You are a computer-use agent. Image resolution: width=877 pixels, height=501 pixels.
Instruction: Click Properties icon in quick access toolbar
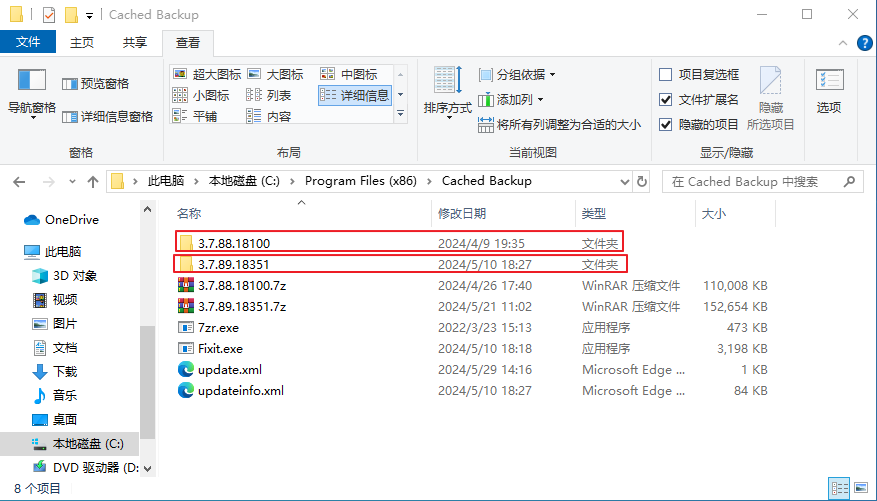(49, 15)
